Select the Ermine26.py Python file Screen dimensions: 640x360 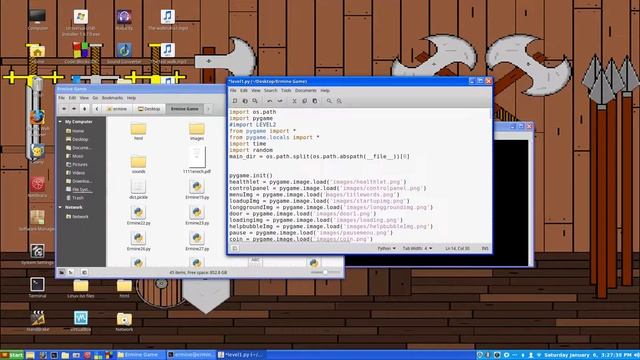tap(138, 240)
